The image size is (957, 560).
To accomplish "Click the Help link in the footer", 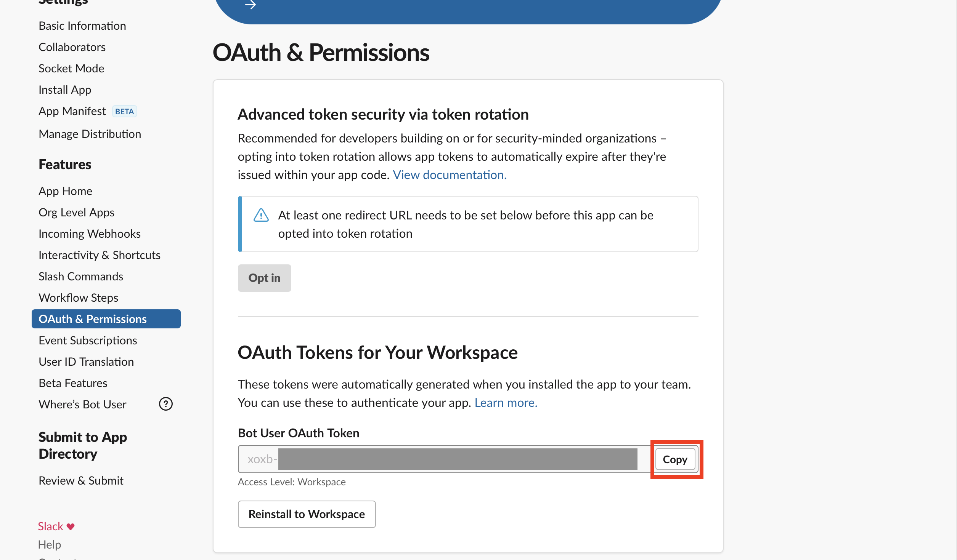I will tap(50, 544).
